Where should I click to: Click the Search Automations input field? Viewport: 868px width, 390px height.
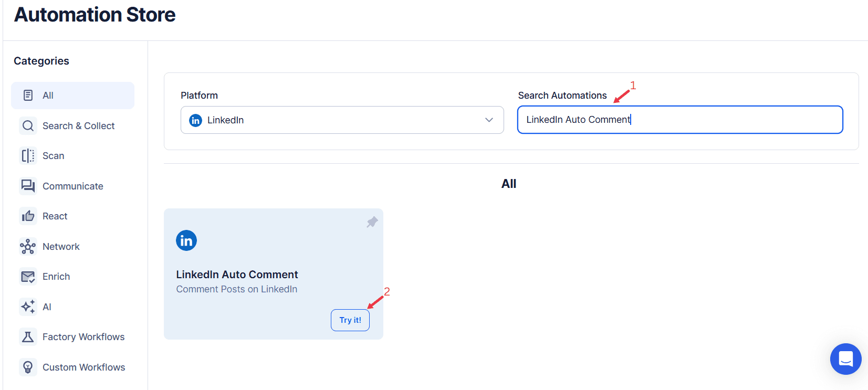679,120
